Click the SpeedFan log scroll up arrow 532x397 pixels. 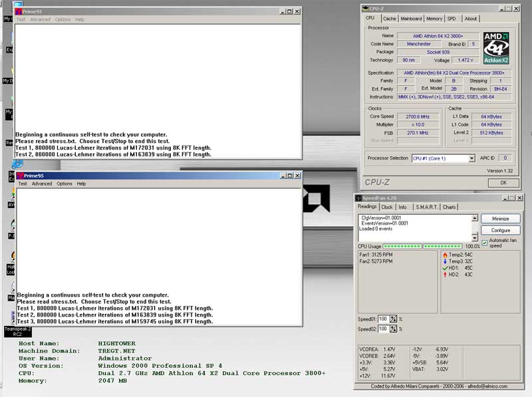click(x=475, y=218)
